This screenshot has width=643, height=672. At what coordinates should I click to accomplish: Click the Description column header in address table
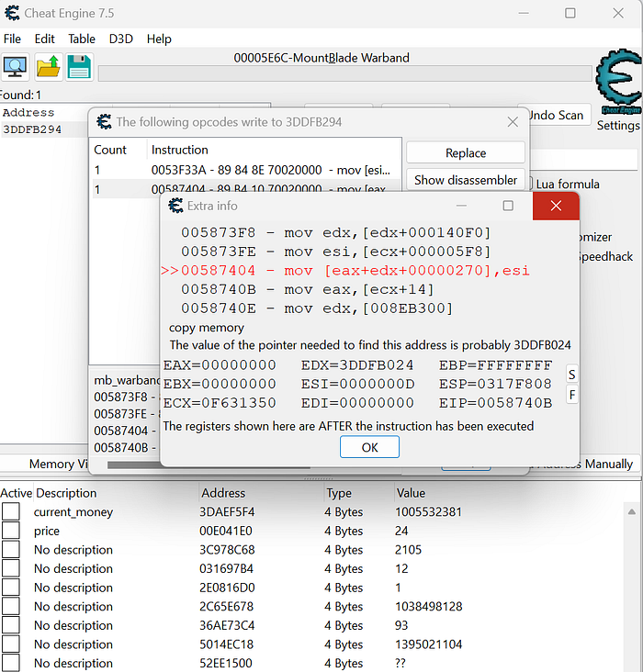pyautogui.click(x=66, y=493)
